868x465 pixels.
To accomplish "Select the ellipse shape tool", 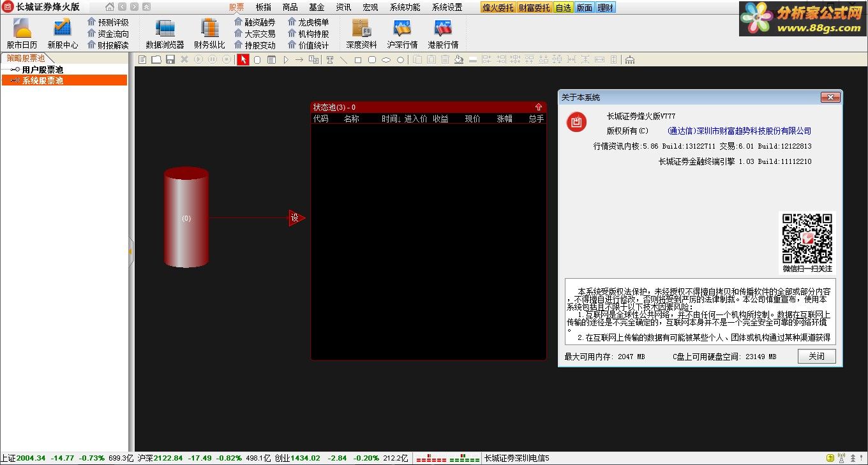I will pyautogui.click(x=386, y=60).
